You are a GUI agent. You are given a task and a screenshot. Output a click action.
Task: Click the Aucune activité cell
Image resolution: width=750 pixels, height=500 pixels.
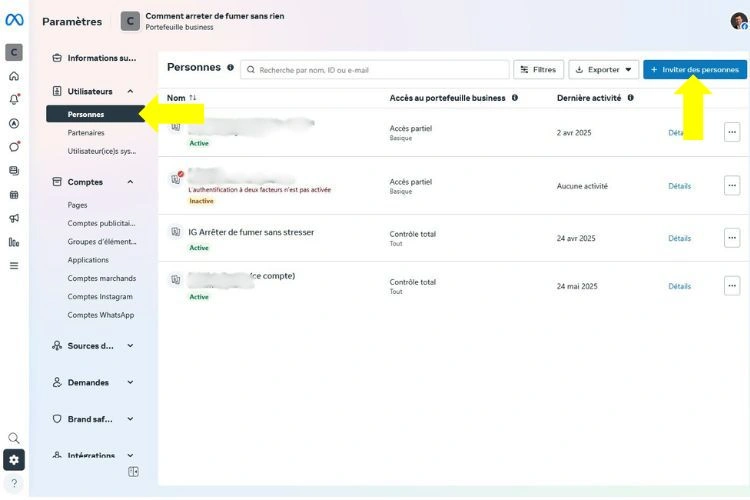[x=582, y=186]
